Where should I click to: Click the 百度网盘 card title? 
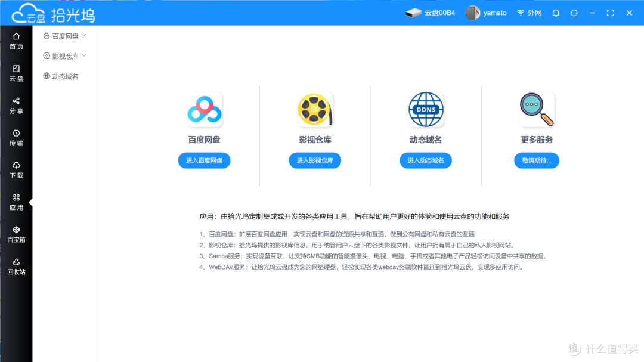pos(204,140)
